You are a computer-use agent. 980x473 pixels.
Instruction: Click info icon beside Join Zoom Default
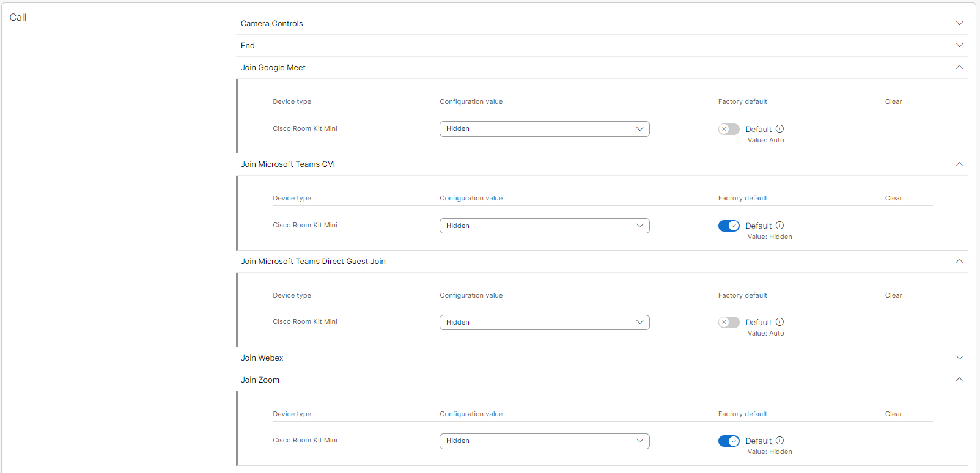tap(779, 441)
